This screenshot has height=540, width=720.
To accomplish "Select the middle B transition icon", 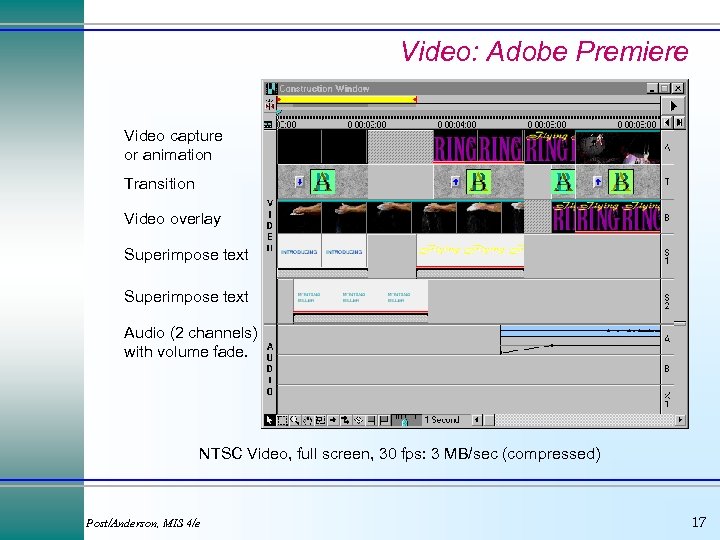I will [478, 182].
